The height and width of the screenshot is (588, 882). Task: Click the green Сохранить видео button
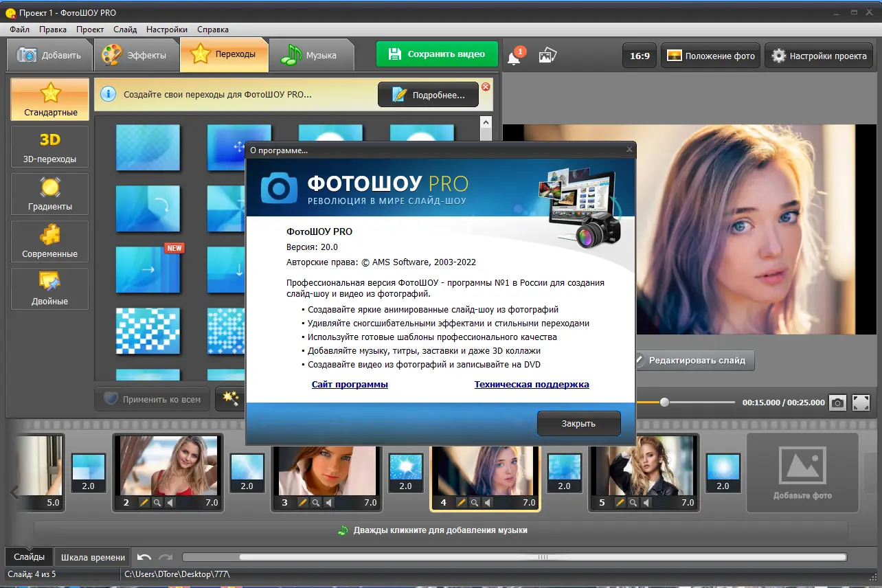(437, 54)
